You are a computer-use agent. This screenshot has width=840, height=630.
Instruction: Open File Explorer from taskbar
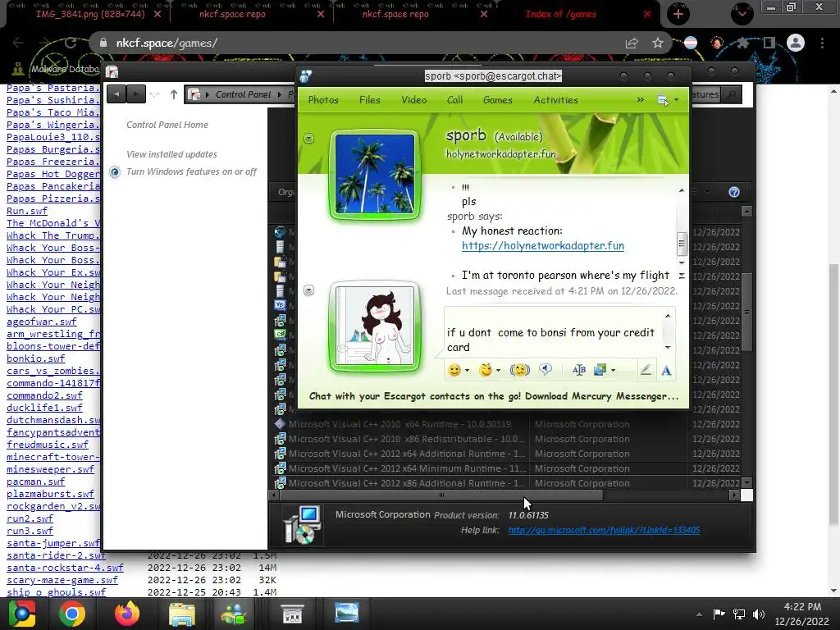coord(182,614)
